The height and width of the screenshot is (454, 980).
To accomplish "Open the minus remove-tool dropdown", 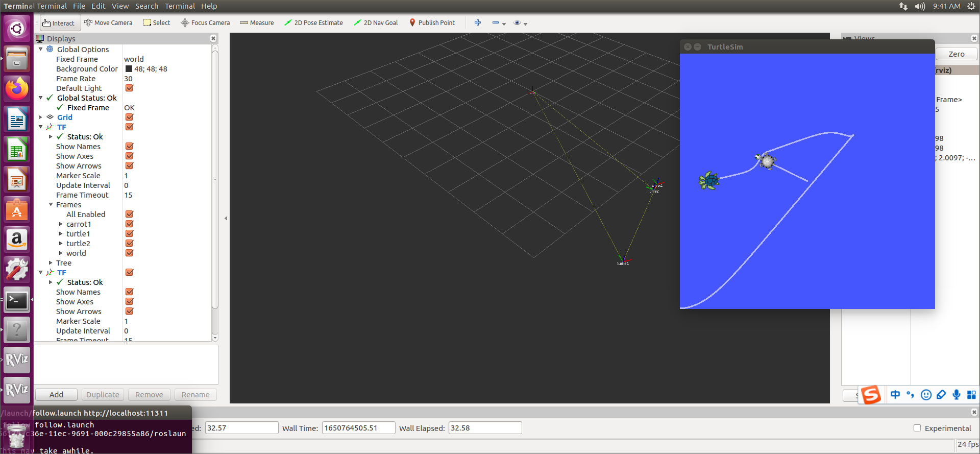I will pos(499,23).
